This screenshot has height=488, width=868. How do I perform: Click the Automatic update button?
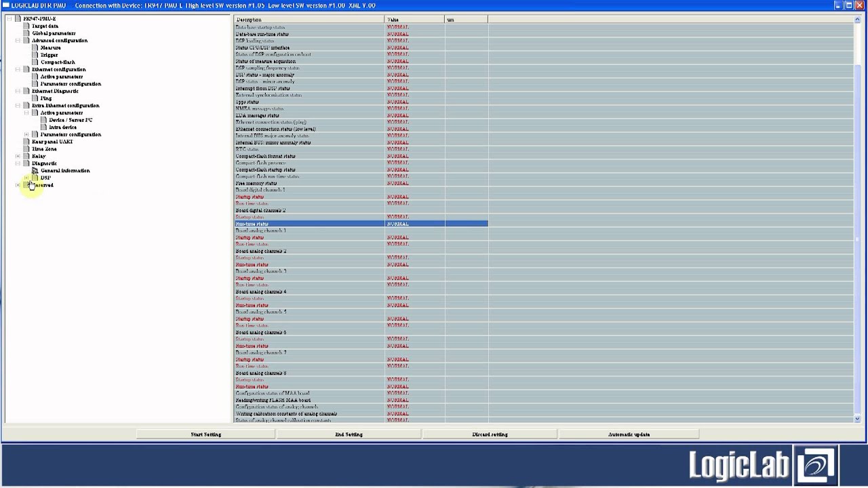click(629, 434)
